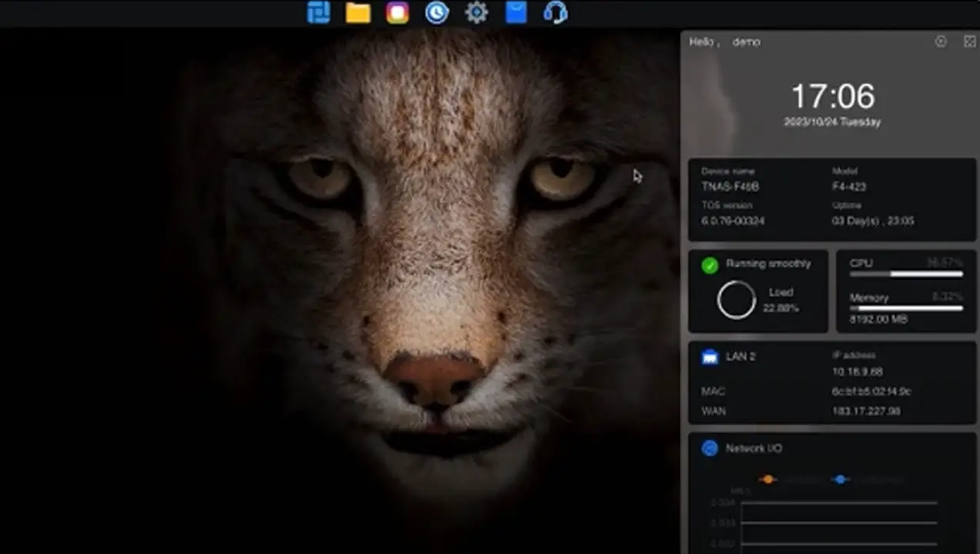This screenshot has width=980, height=554.
Task: Launch the pink-orange gradient photo app icon
Action: pyautogui.click(x=398, y=12)
